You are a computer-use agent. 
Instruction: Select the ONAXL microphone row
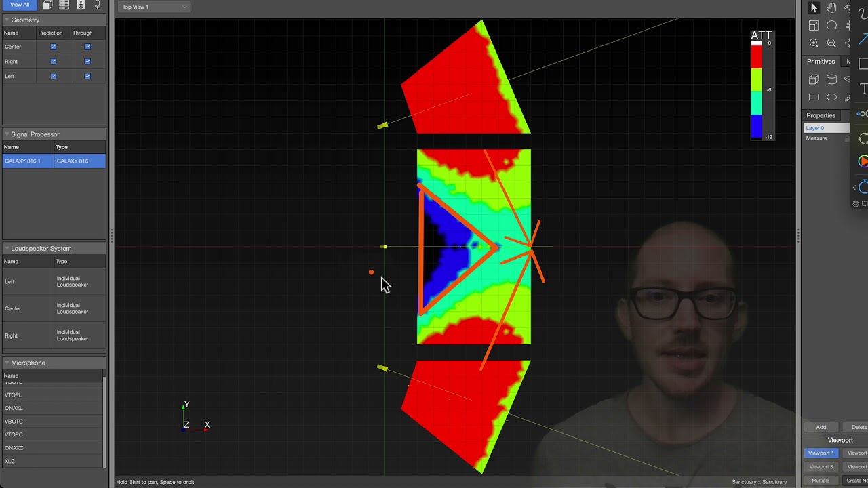[52, 408]
